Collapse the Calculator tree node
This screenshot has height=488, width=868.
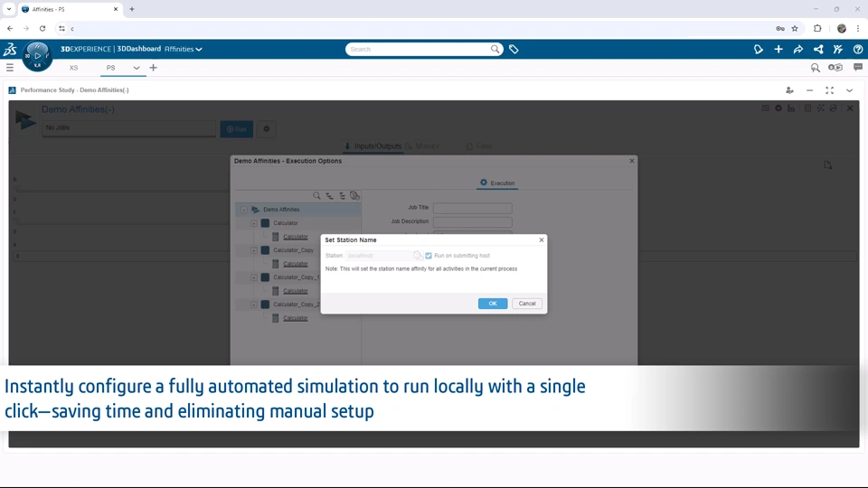pyautogui.click(x=253, y=223)
